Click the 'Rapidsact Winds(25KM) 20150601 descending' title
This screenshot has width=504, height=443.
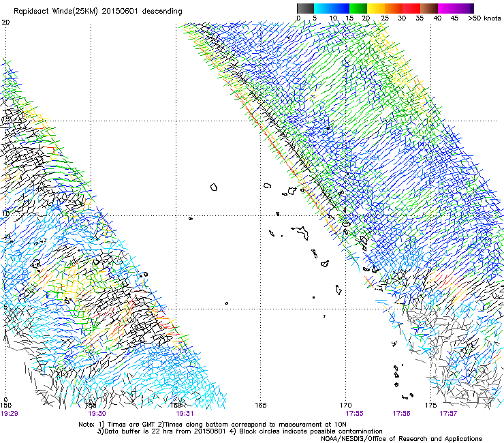click(97, 12)
